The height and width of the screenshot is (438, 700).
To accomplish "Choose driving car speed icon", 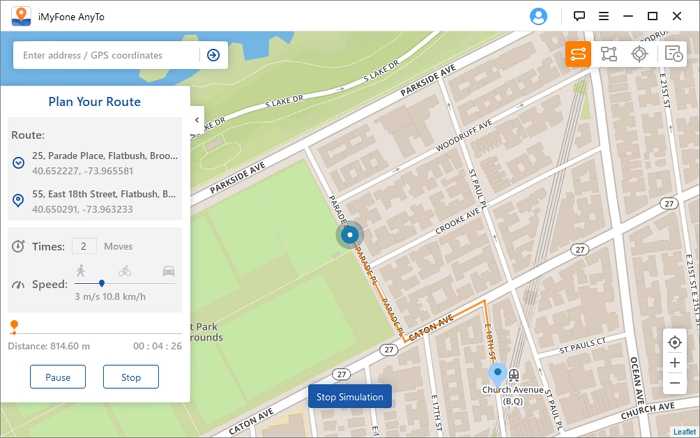I will [x=168, y=271].
